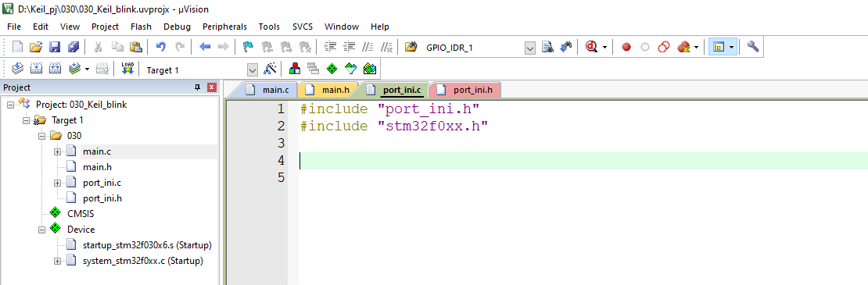Open File Extensions, Books and Environment settings
Image resolution: width=868 pixels, height=285 pixels.
[x=295, y=69]
